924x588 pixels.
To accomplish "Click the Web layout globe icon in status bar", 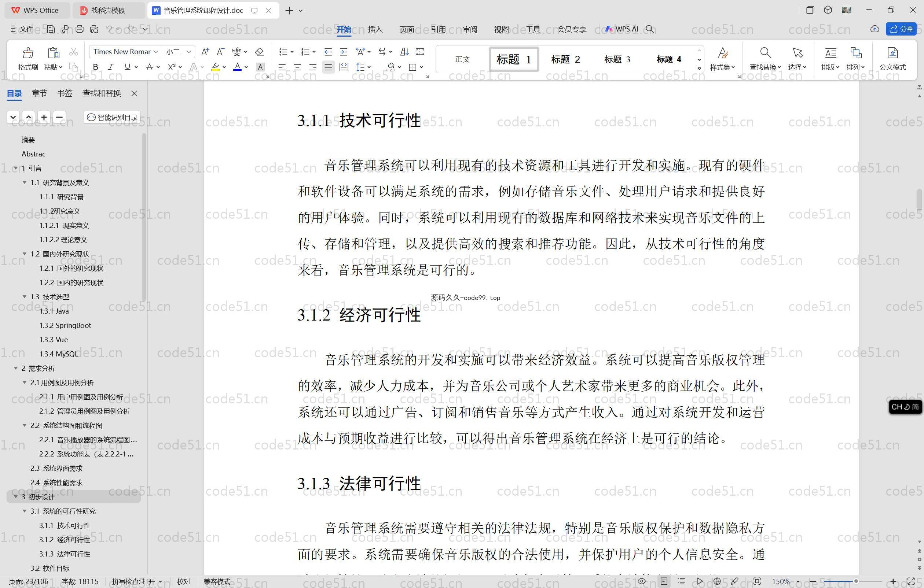I will [717, 581].
